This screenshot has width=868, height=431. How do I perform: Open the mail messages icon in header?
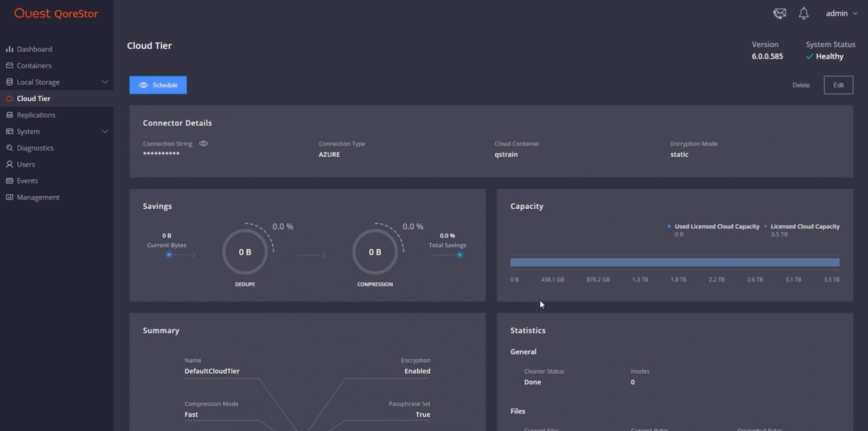tap(780, 14)
